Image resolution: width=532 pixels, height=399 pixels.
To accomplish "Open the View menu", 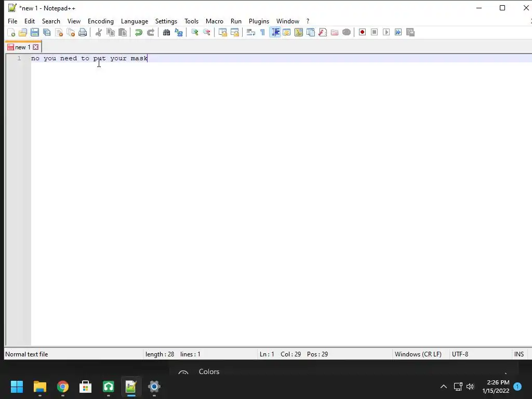I will tap(74, 21).
